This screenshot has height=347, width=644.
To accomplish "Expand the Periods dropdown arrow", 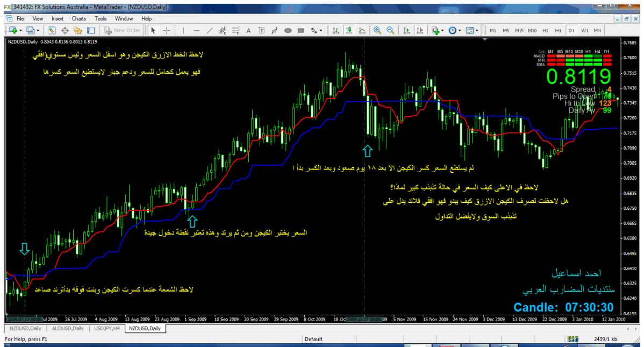I will click(460, 31).
